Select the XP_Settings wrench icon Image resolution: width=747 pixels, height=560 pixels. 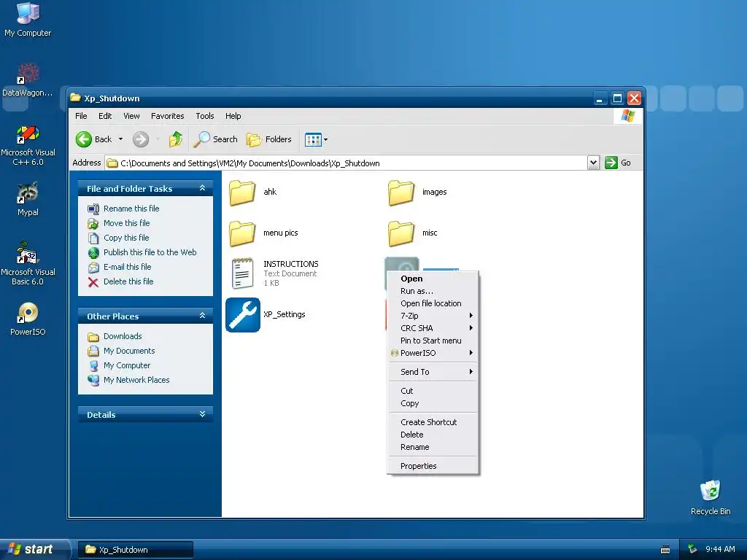tap(243, 315)
